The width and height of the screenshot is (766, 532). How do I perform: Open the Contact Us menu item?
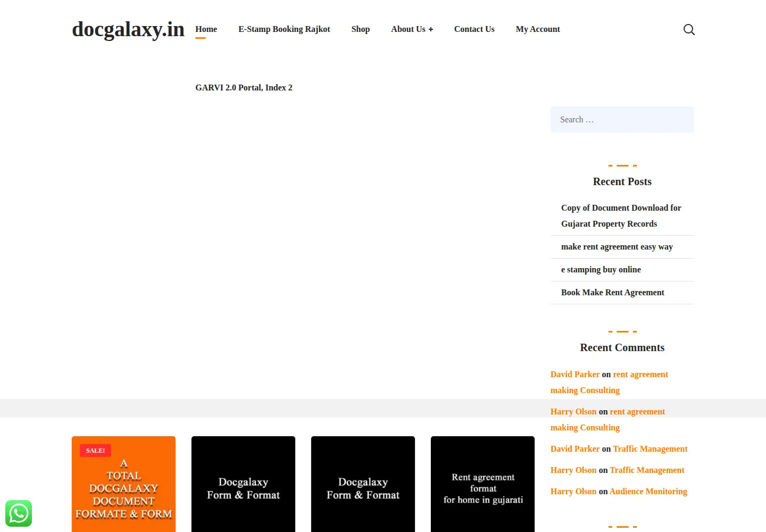(474, 29)
